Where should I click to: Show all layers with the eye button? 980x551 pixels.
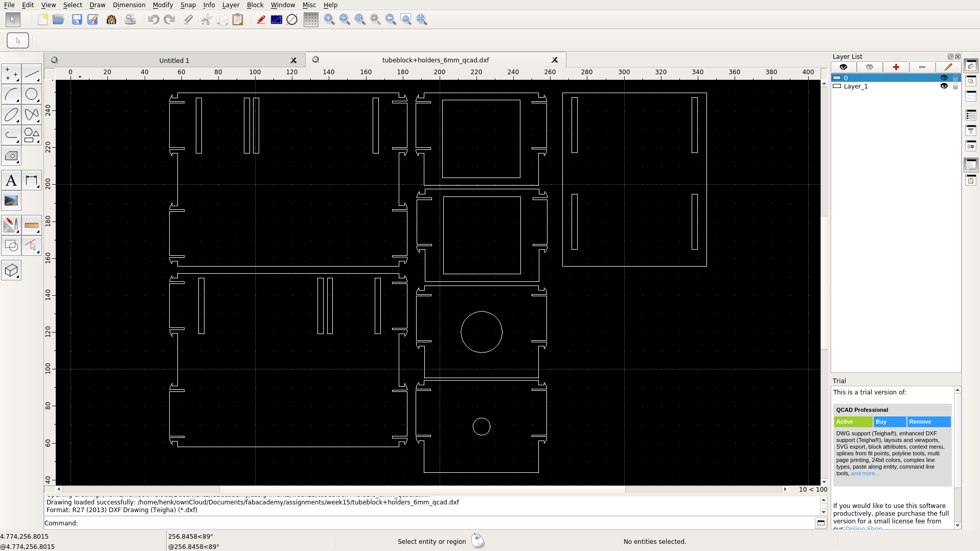(844, 67)
